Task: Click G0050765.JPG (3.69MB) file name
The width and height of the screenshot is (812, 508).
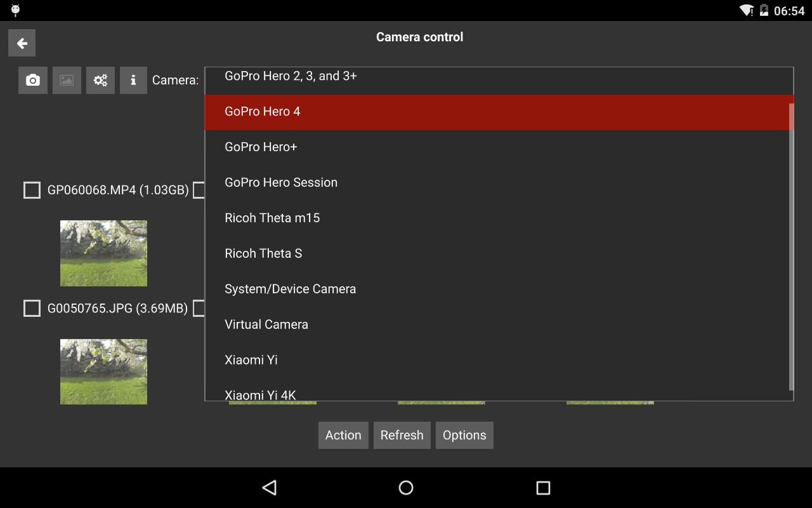Action: pos(117,308)
